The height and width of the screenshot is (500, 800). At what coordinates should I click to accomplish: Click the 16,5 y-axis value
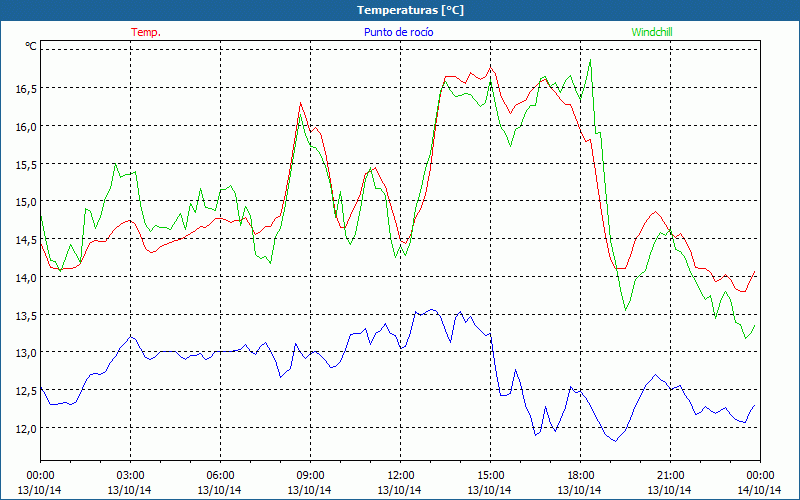pyautogui.click(x=26, y=89)
